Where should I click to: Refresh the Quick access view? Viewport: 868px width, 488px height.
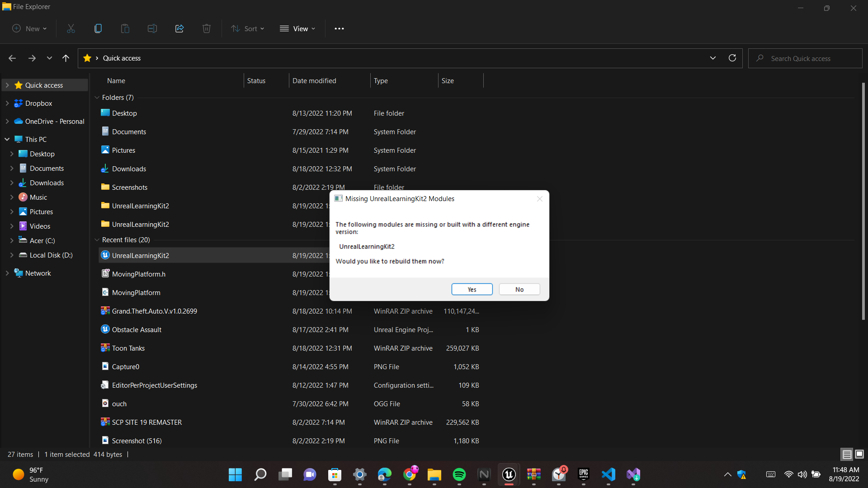(732, 58)
